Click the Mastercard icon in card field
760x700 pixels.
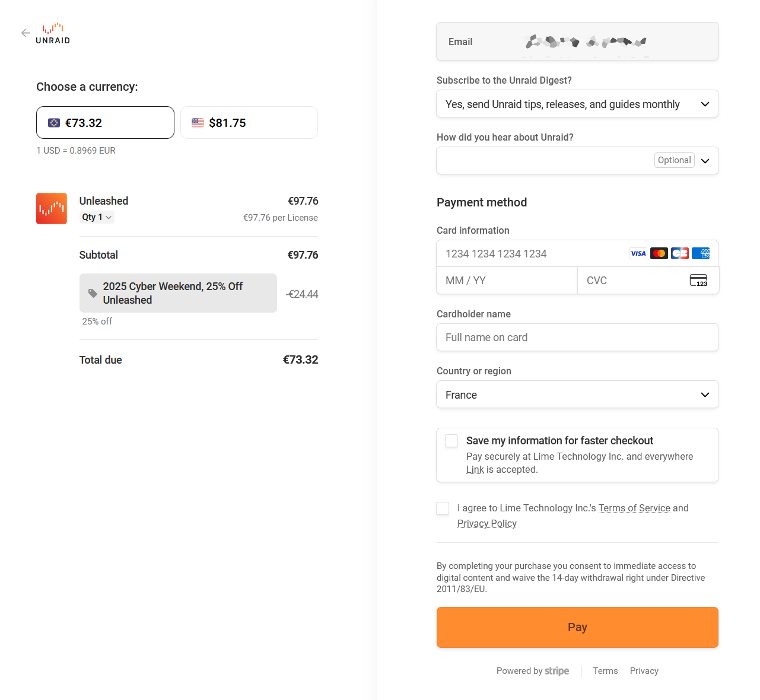pos(659,253)
